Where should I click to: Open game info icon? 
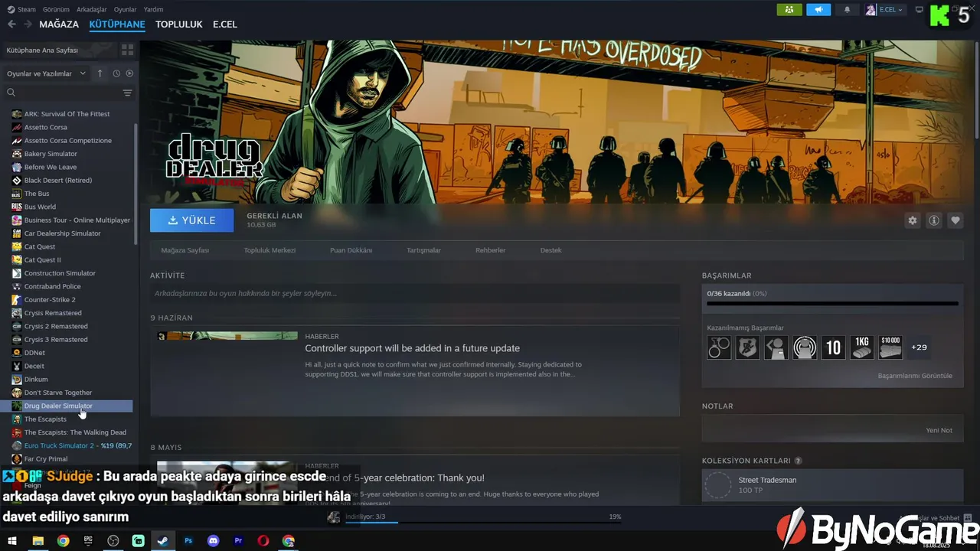point(934,220)
